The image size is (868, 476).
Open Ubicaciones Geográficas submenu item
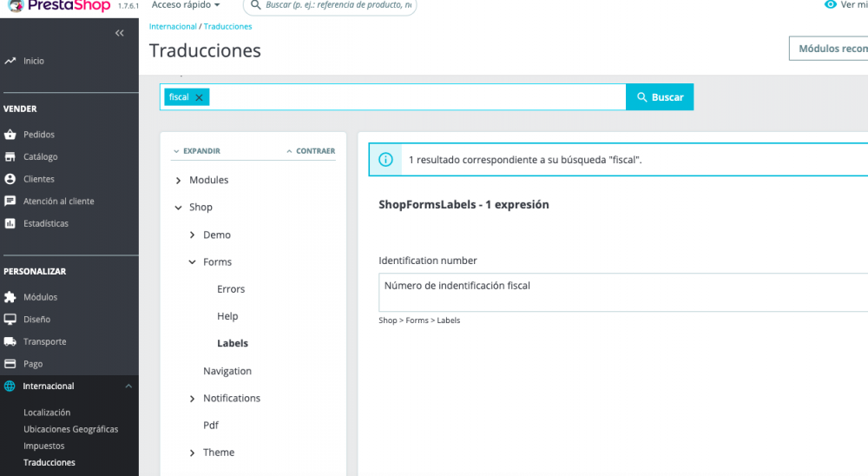point(71,429)
